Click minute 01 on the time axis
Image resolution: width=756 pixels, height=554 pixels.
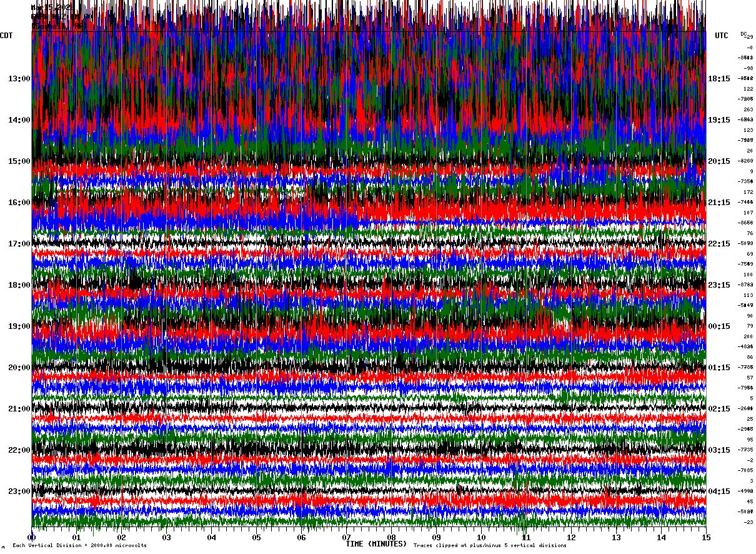coord(77,537)
